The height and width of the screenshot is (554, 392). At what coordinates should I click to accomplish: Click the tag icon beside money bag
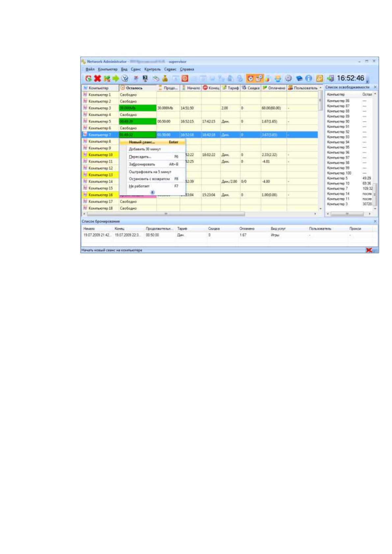point(156,78)
